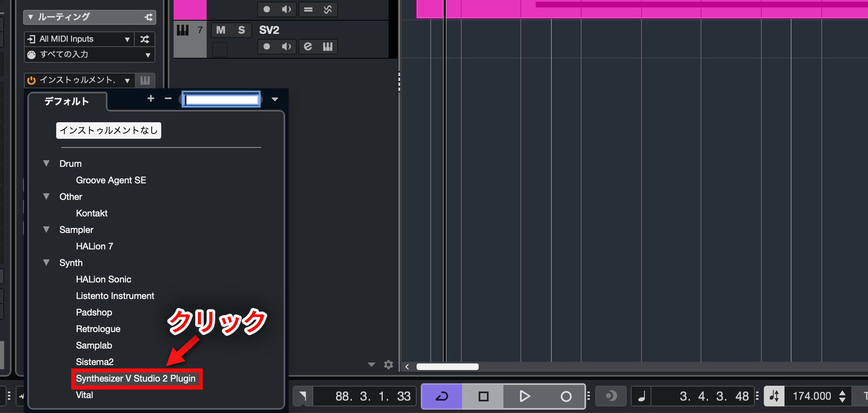Select Padshop synth

(x=94, y=312)
